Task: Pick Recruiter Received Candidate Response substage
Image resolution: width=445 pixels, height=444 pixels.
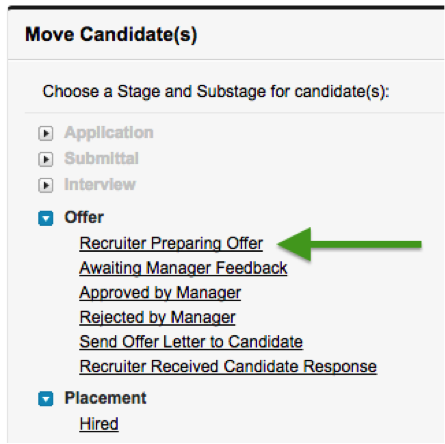Action: (228, 367)
